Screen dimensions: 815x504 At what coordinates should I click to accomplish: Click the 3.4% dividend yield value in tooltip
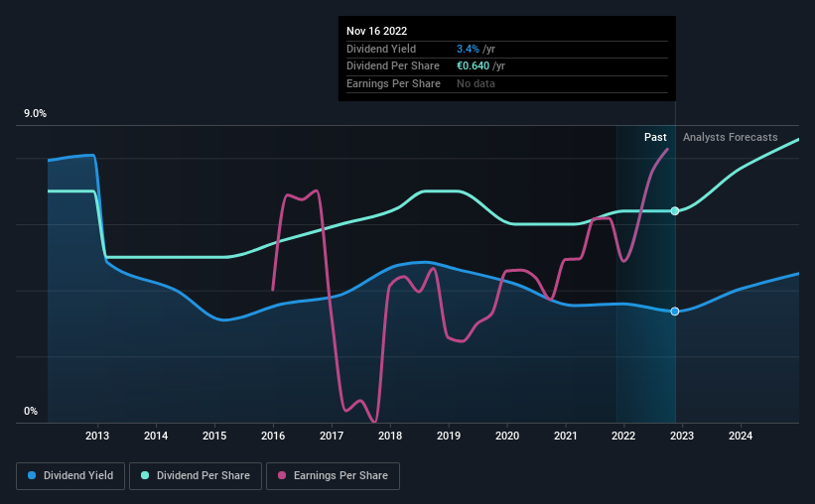tap(468, 49)
